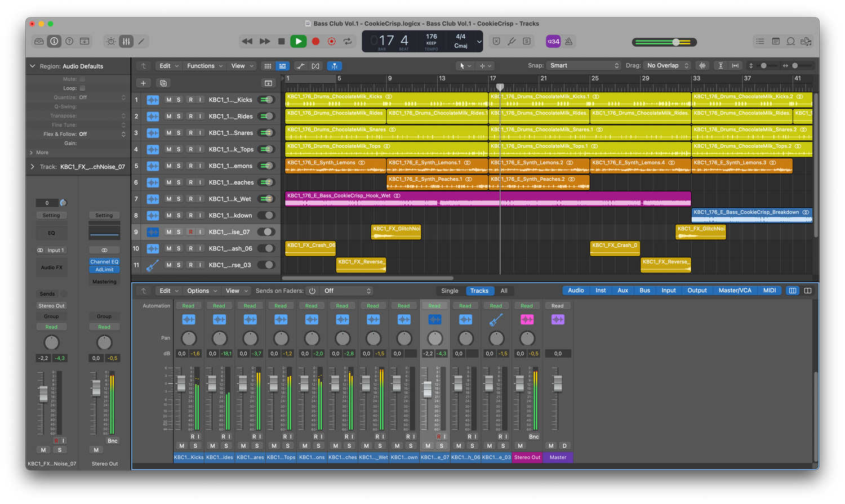
Task: Click the Play button in transport
Action: click(x=298, y=41)
